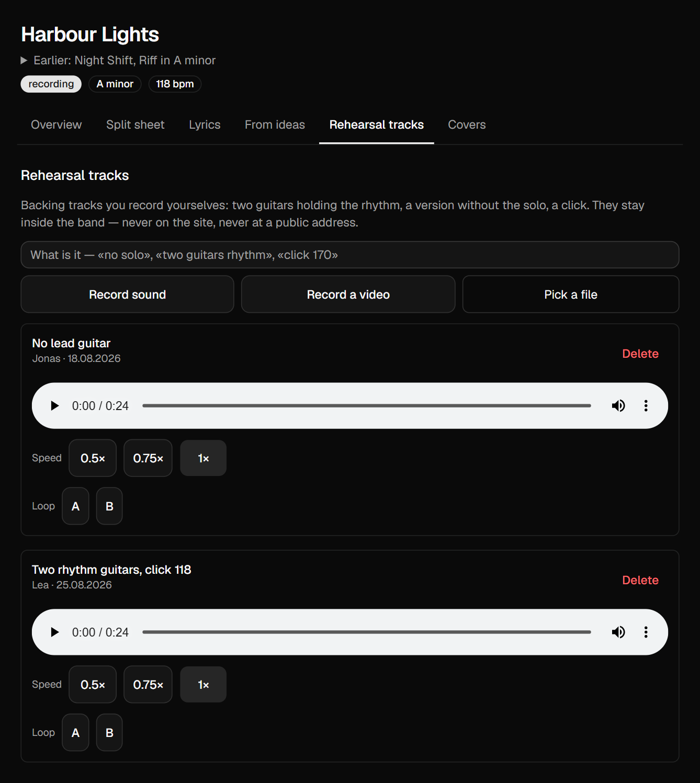Seek within the Two rhythm guitars progress bar

coord(367,632)
